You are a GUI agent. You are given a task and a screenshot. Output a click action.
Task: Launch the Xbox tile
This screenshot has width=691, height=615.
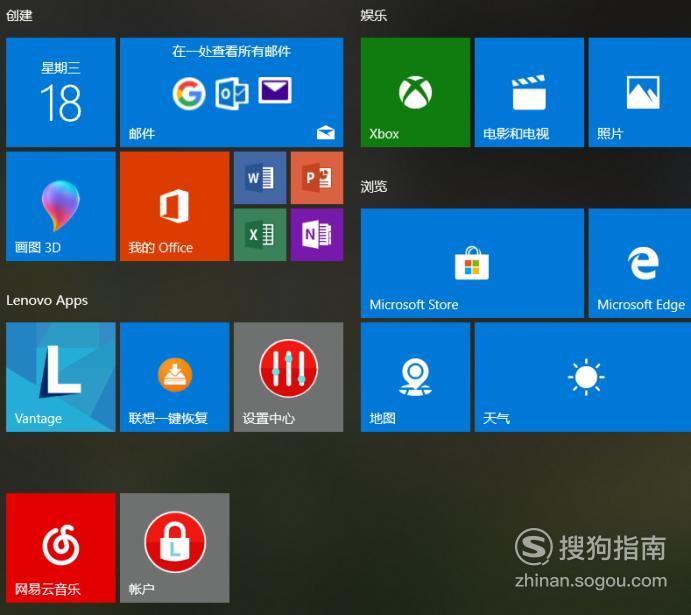[x=416, y=92]
